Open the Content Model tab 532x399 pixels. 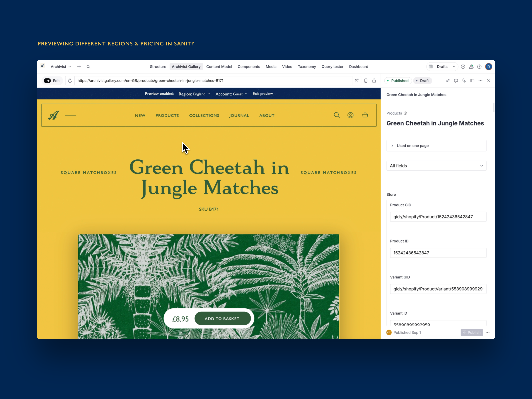pyautogui.click(x=219, y=67)
